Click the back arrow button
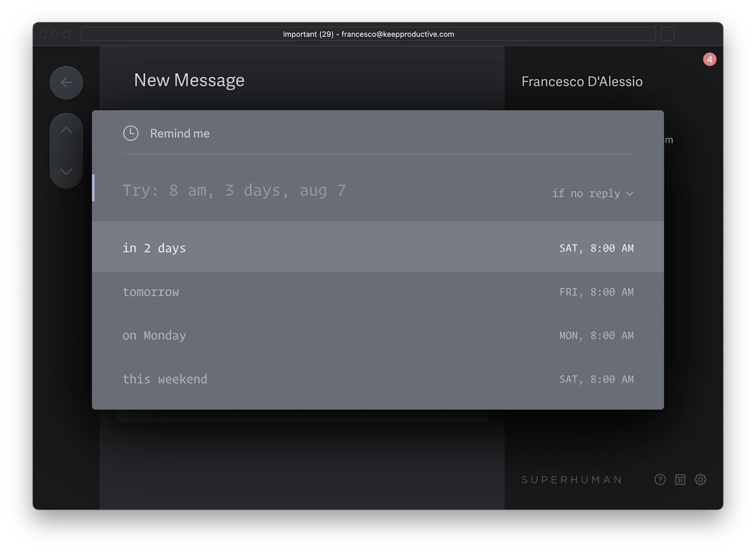756x553 pixels. [x=66, y=83]
